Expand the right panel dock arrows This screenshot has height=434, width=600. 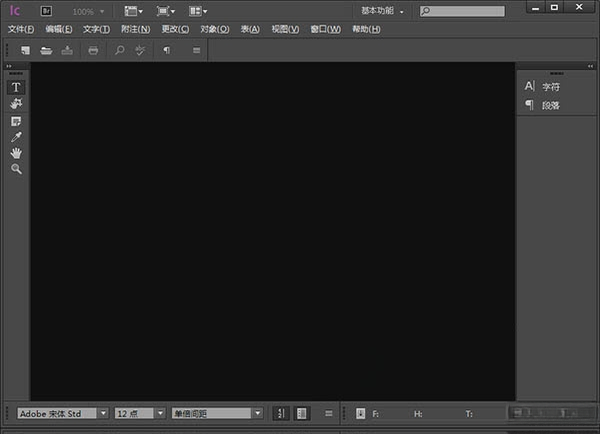click(590, 66)
